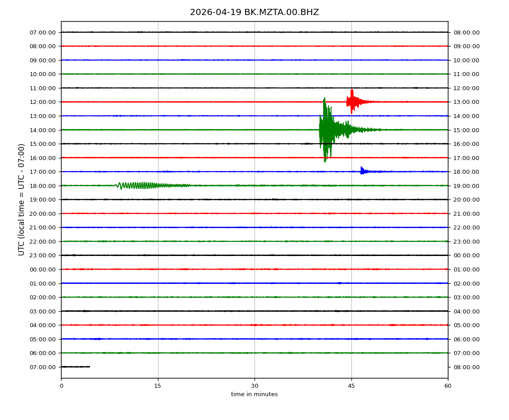Click the blue seismic event on the 17:00 trace
This screenshot has width=509, height=420.
pyautogui.click(x=363, y=171)
